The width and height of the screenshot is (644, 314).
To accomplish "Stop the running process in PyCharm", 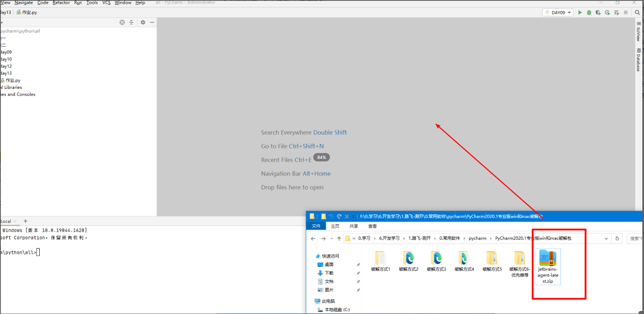I will (x=626, y=13).
